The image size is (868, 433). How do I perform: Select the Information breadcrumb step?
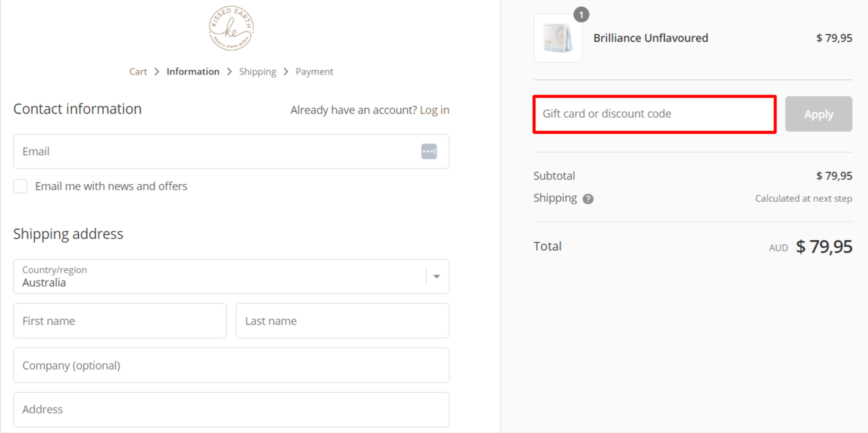click(x=193, y=72)
